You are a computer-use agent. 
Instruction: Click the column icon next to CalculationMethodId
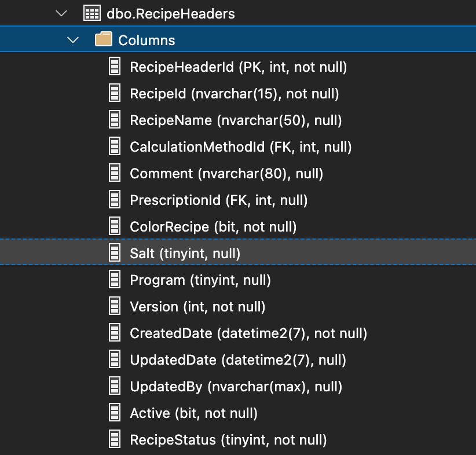115,146
